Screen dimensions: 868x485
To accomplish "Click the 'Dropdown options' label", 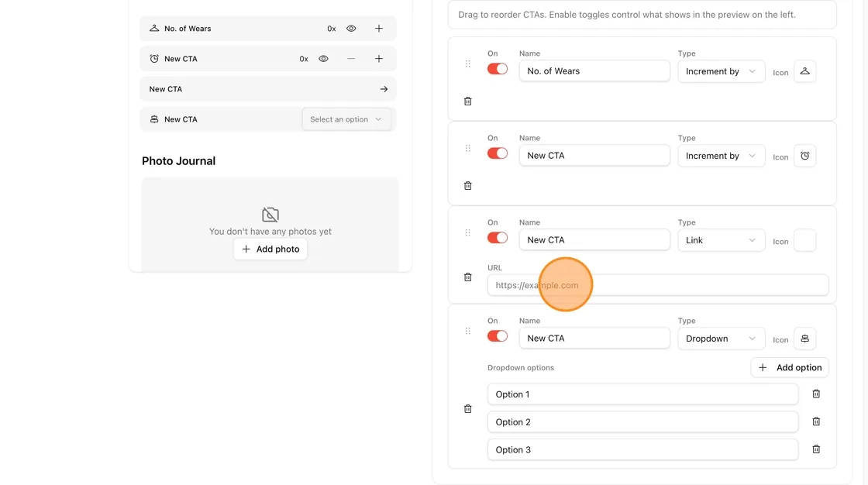I will tap(521, 368).
